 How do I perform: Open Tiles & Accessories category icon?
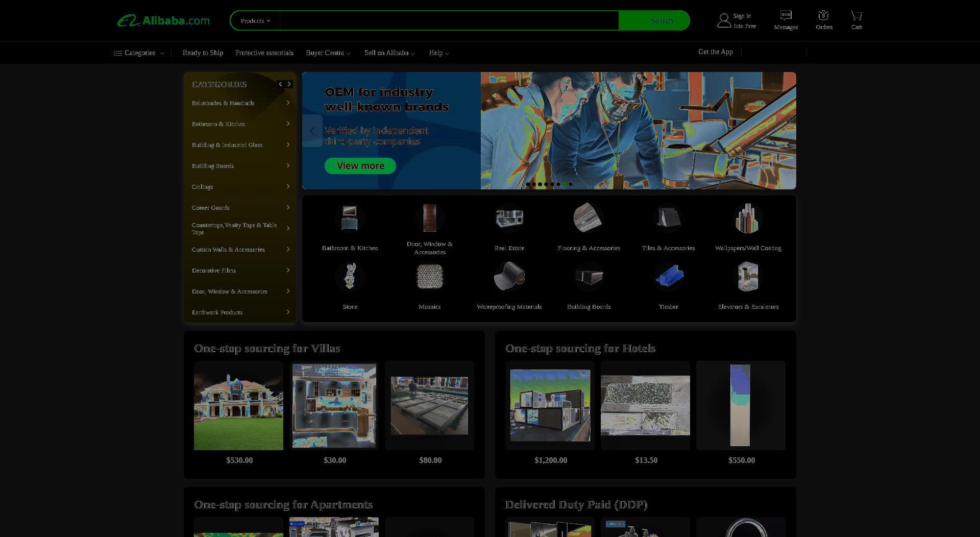coord(668,218)
